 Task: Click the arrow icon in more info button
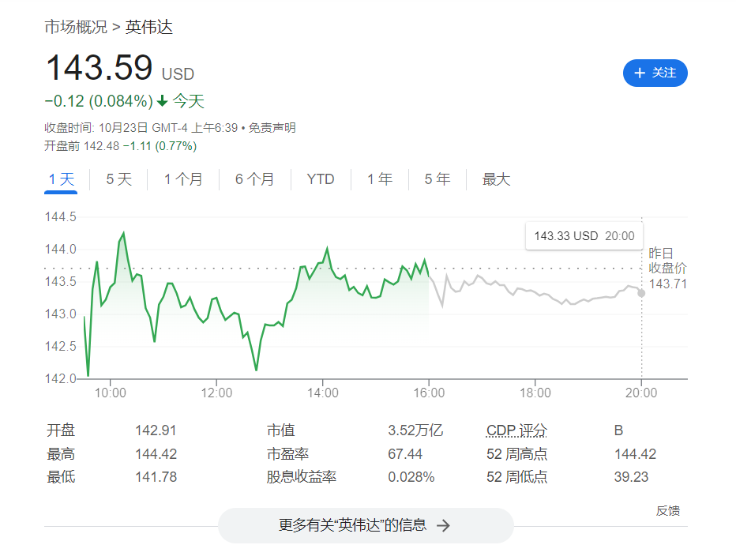[x=444, y=525]
